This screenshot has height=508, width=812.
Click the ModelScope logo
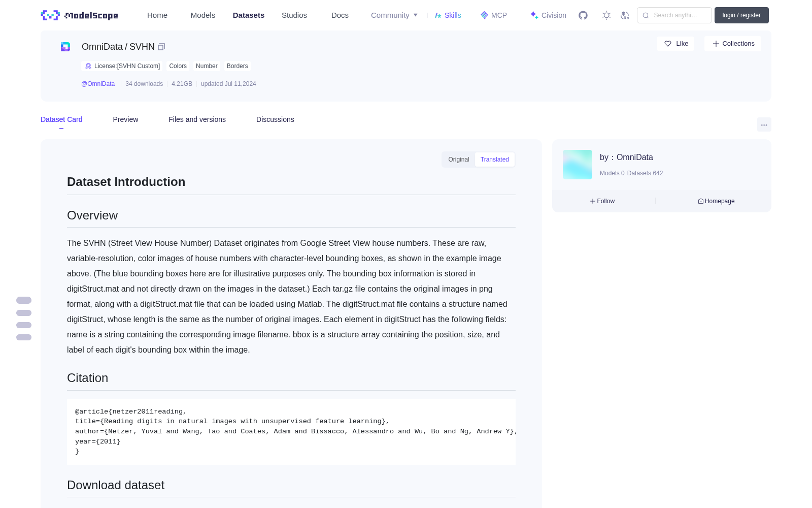coord(79,15)
